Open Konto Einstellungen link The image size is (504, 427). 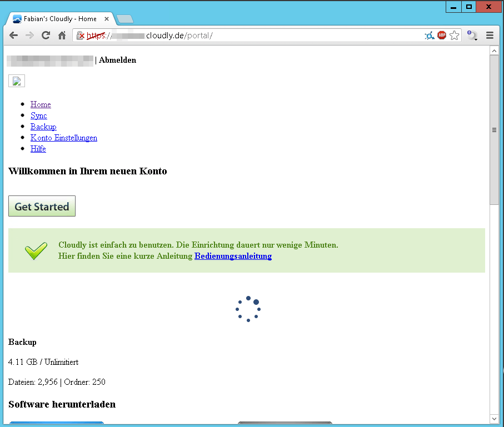click(64, 138)
